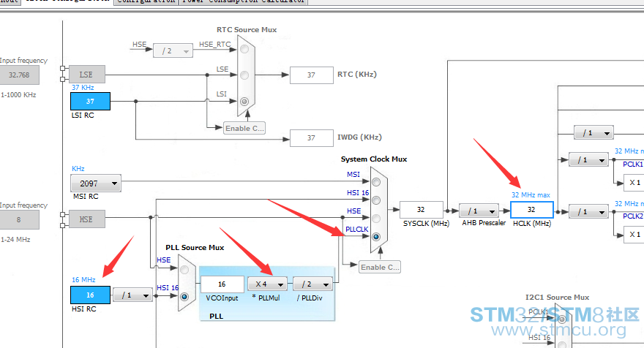Click the blue LSI RC 37 block
The width and height of the screenshot is (644, 348).
(x=90, y=101)
